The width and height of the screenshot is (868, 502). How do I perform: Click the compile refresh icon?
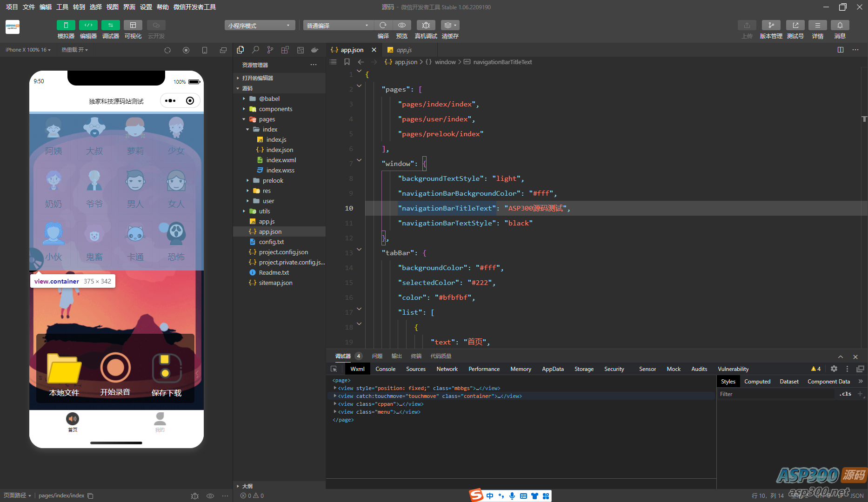tap(383, 25)
